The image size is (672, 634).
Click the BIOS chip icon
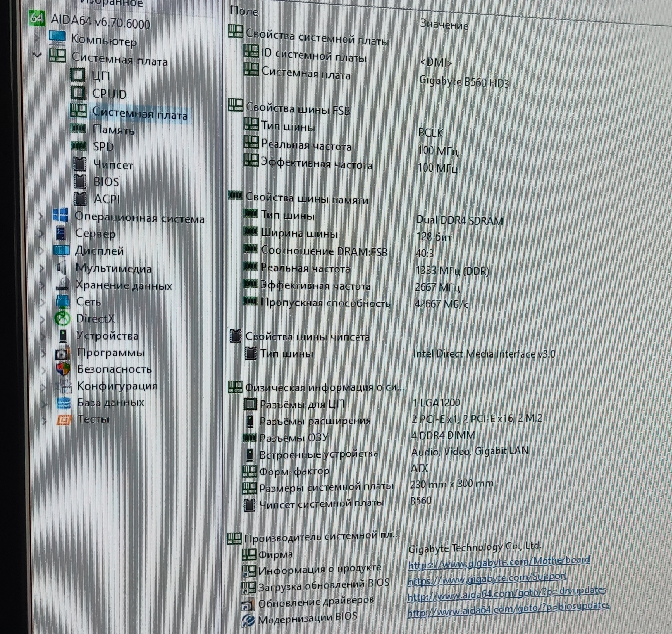click(80, 181)
